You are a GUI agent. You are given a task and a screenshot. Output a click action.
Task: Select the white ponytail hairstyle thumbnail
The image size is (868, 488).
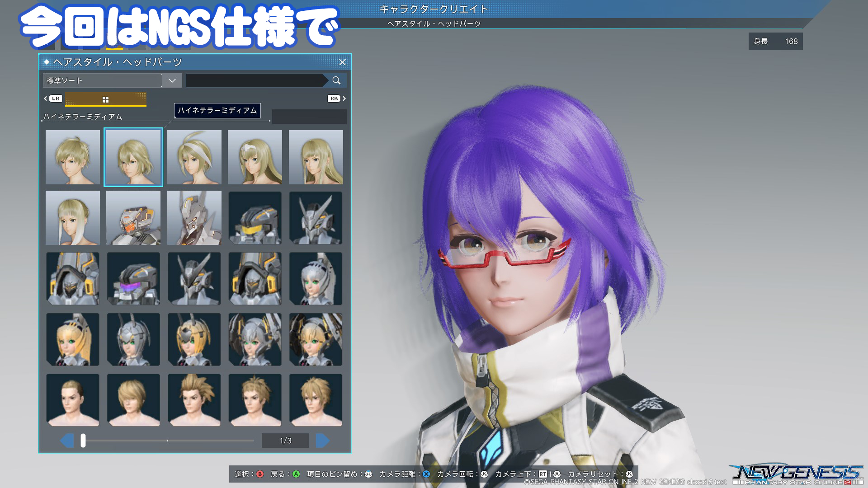click(x=72, y=218)
